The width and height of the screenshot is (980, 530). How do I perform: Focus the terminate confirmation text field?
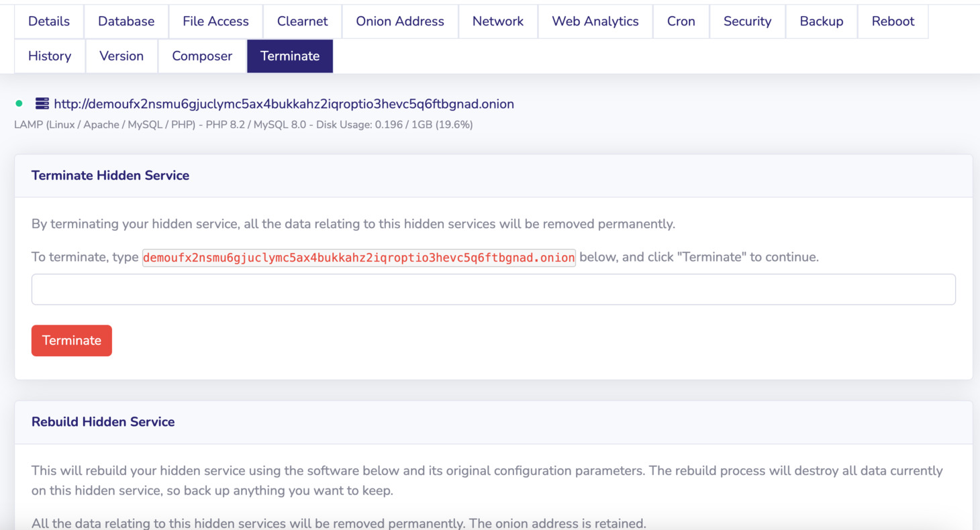(493, 289)
